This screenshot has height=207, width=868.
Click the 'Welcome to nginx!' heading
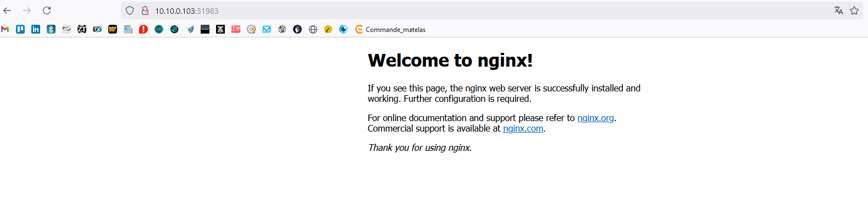click(450, 60)
